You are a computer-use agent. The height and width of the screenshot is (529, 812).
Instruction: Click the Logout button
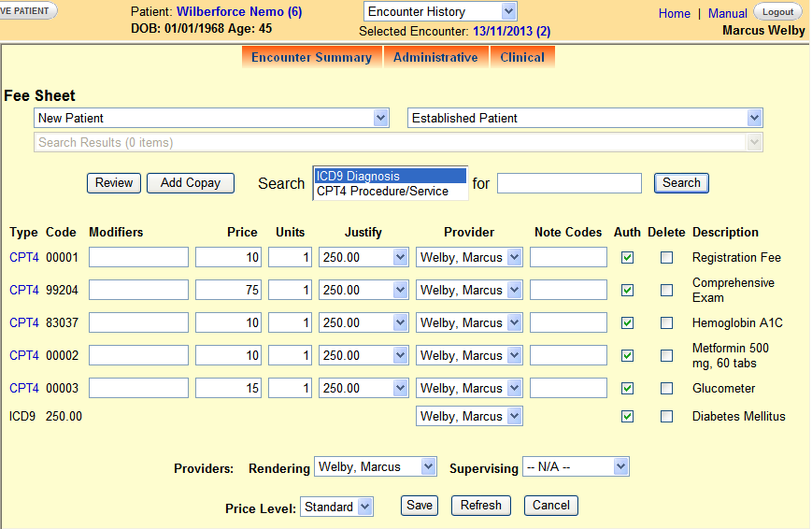tap(777, 12)
